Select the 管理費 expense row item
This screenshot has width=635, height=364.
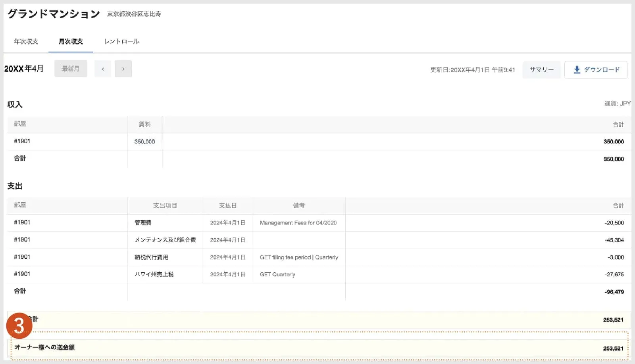tap(143, 223)
